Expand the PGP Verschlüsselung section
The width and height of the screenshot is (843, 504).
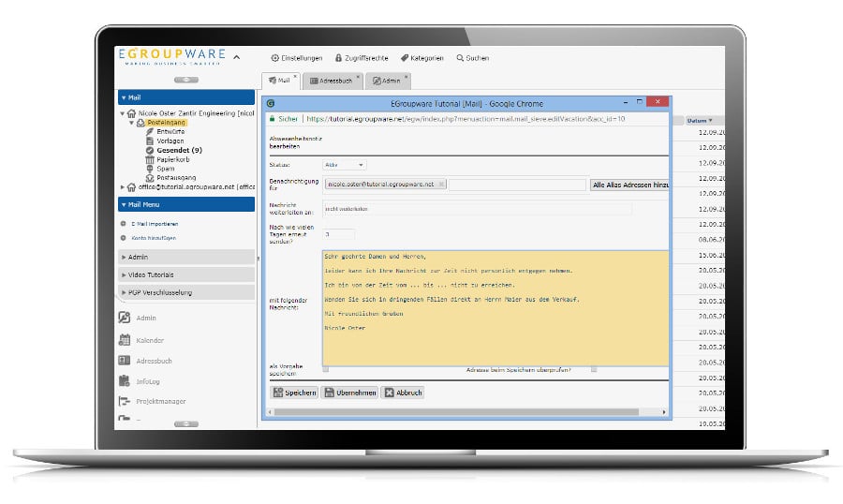click(186, 292)
